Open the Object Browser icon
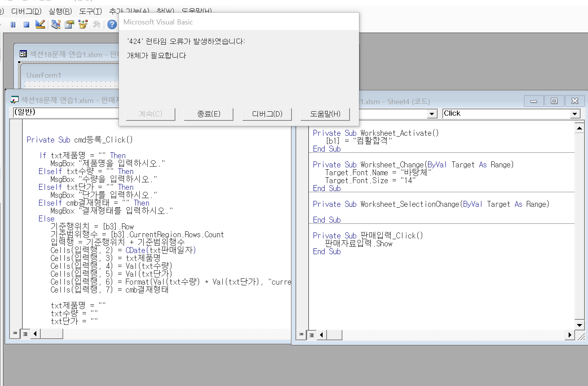 83,24
